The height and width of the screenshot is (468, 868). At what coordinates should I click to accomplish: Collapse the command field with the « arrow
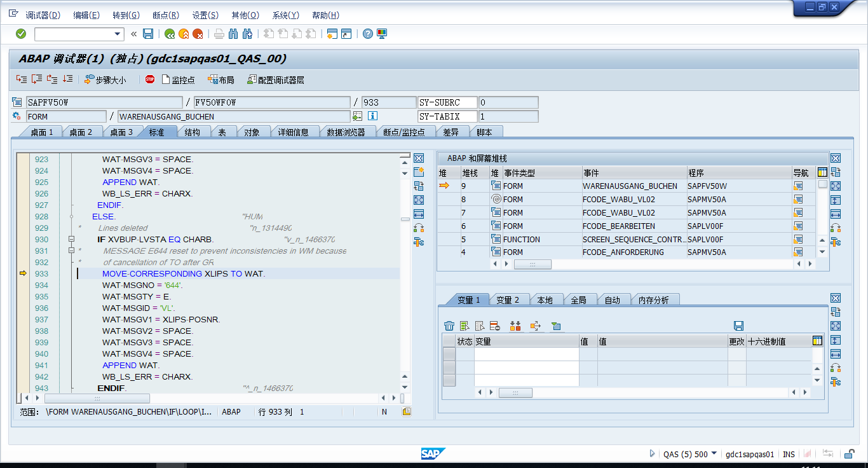tap(133, 34)
